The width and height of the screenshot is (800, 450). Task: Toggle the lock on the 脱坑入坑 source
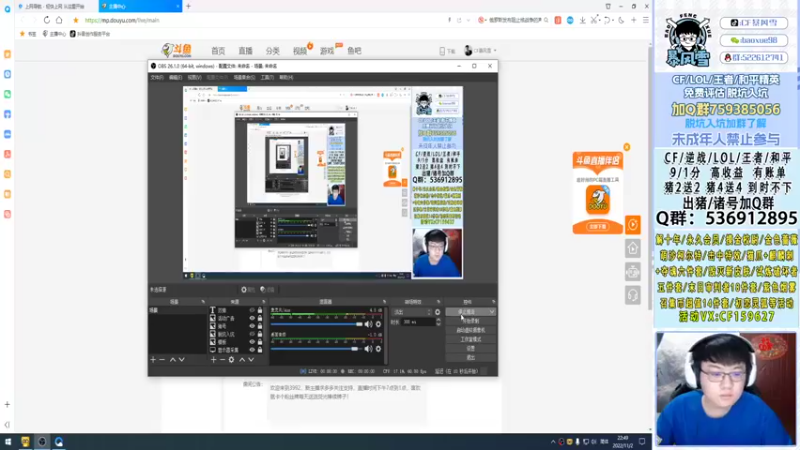tap(260, 334)
